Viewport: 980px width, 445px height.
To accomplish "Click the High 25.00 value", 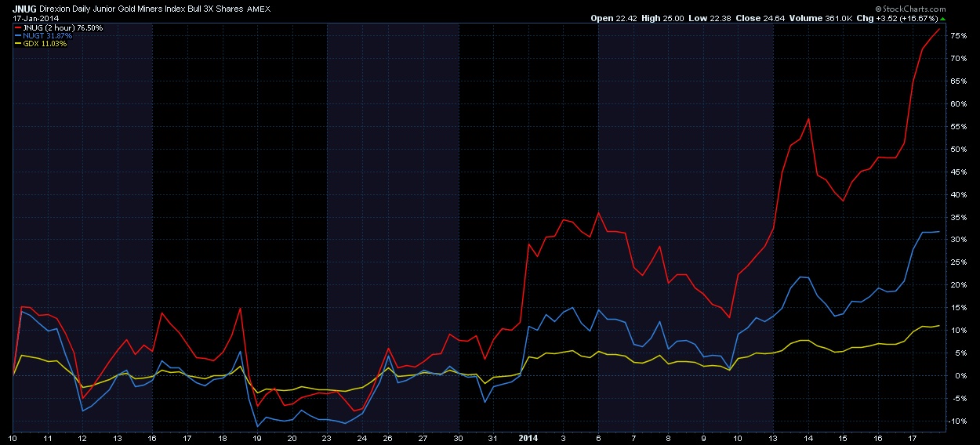I will (663, 19).
